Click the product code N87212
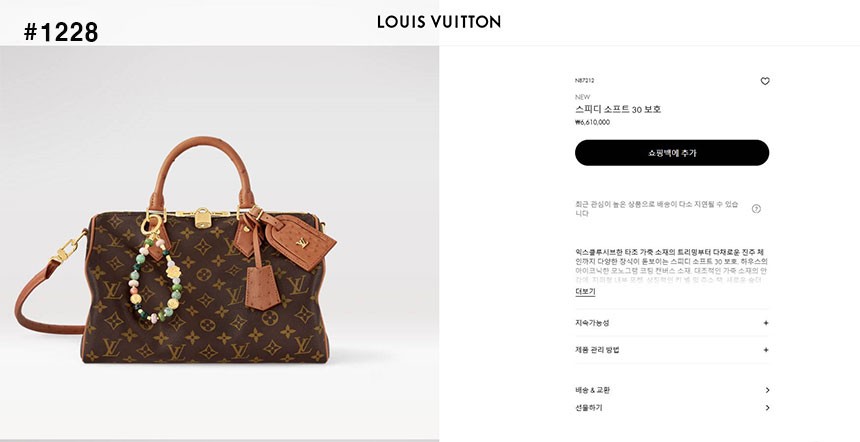 pos(584,81)
